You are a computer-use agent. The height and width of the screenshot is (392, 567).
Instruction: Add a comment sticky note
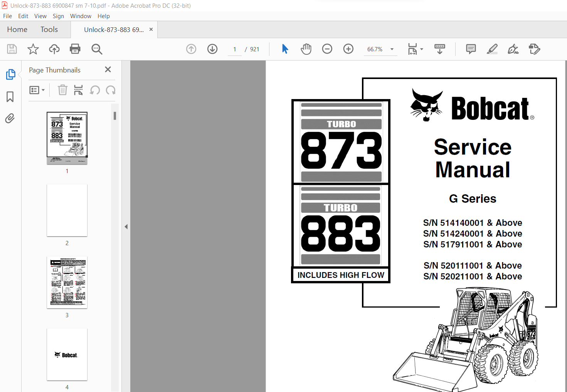[x=471, y=49]
